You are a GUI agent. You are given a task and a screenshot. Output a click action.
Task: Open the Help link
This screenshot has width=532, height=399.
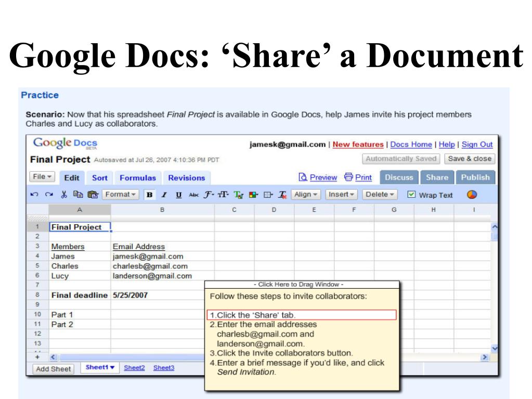(x=447, y=145)
